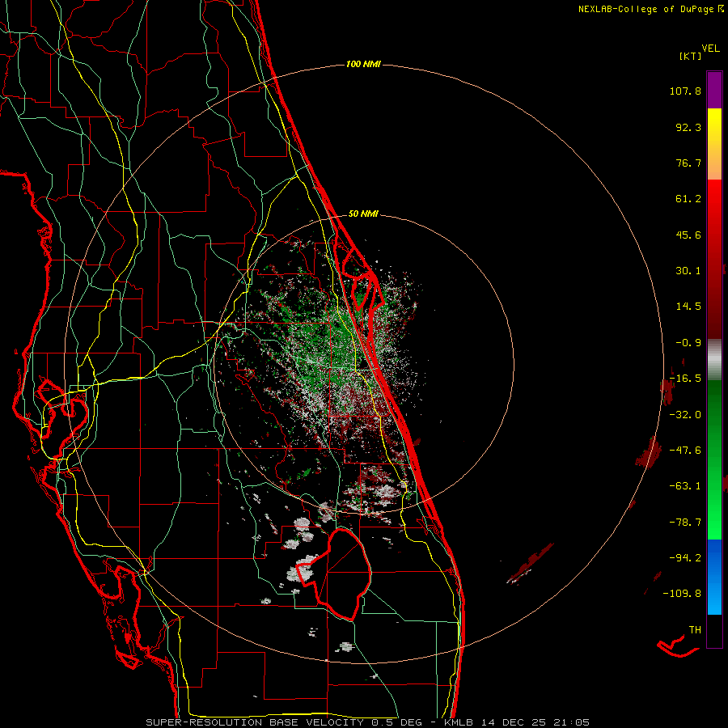This screenshot has height=728, width=728.
Task: Select the 92.3 value on the velocity scale
Action: pyautogui.click(x=688, y=127)
